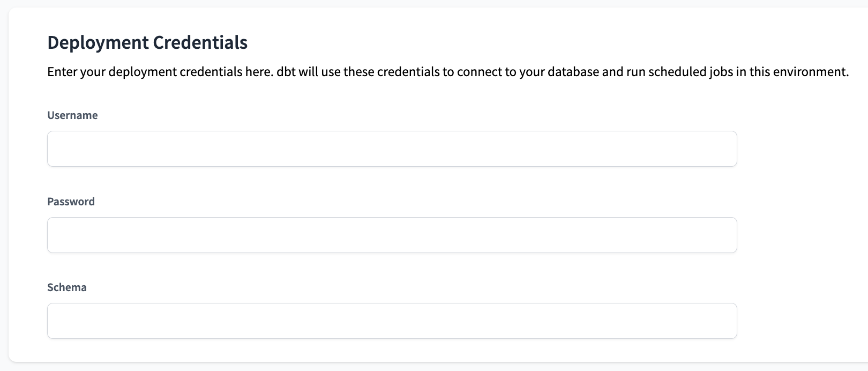
Task: Focus the empty Schema text box
Action: point(391,321)
